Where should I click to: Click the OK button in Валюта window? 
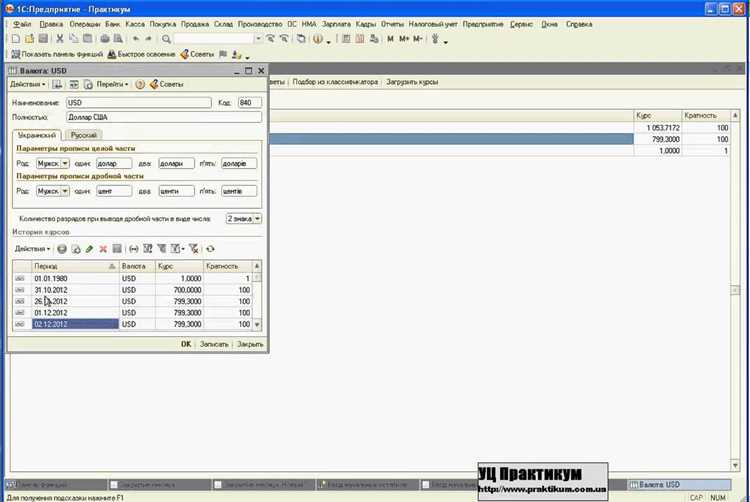[186, 344]
